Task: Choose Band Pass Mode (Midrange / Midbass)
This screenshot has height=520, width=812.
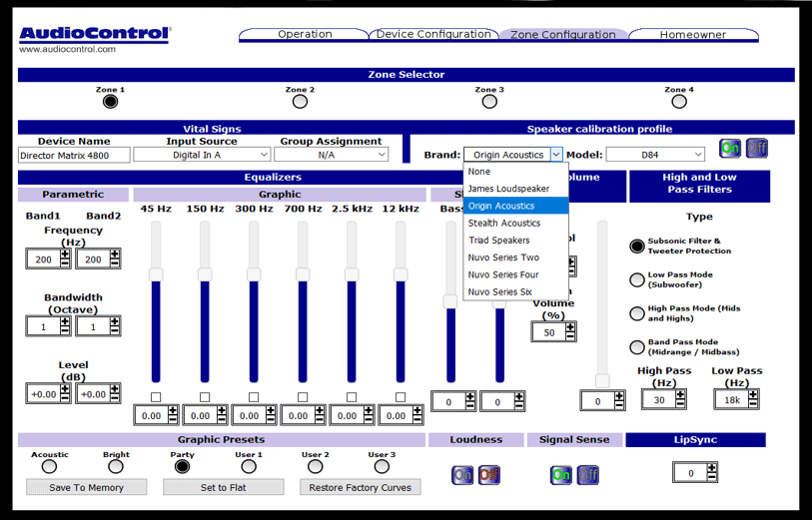Action: [637, 346]
